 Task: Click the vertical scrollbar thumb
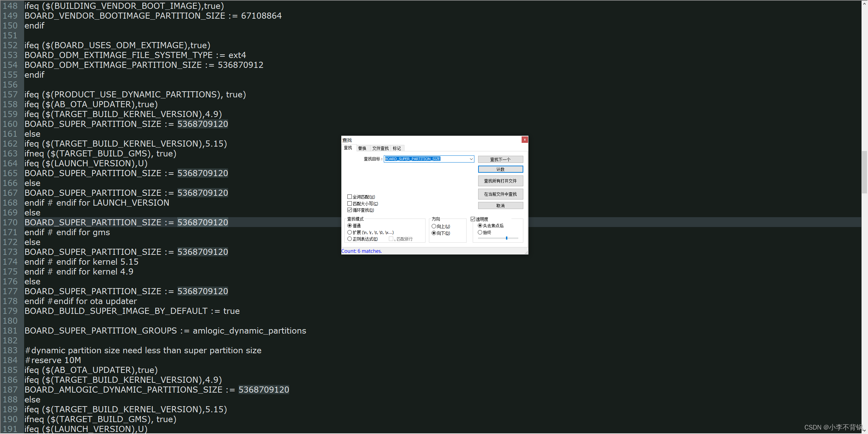(865, 172)
